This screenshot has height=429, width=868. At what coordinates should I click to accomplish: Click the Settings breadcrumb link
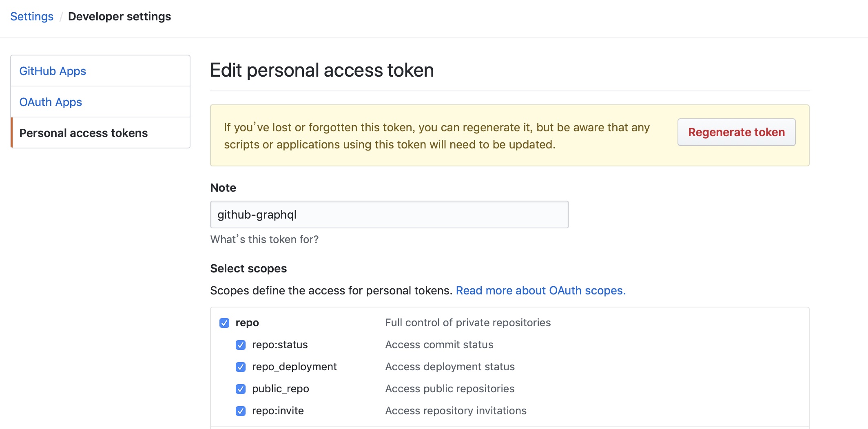[32, 16]
